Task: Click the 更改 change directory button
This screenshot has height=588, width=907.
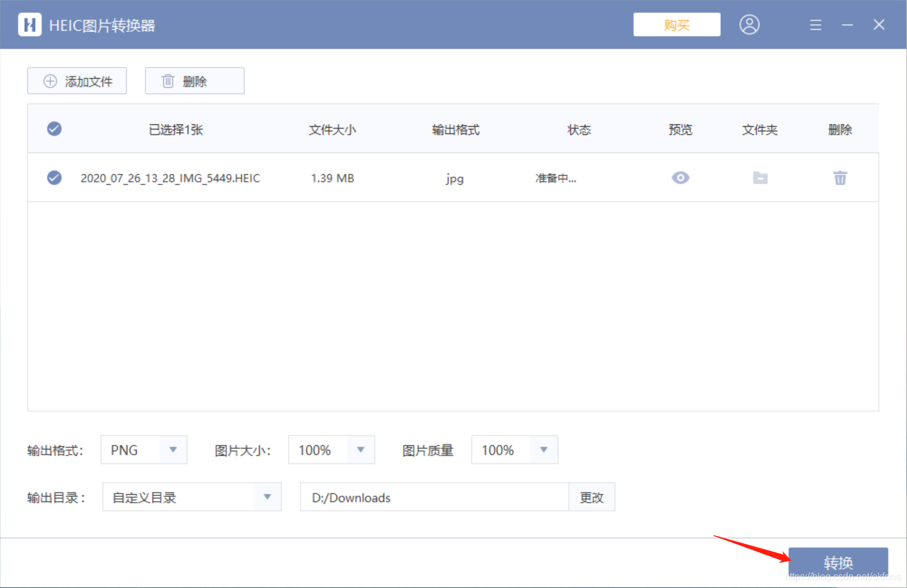Action: [592, 497]
